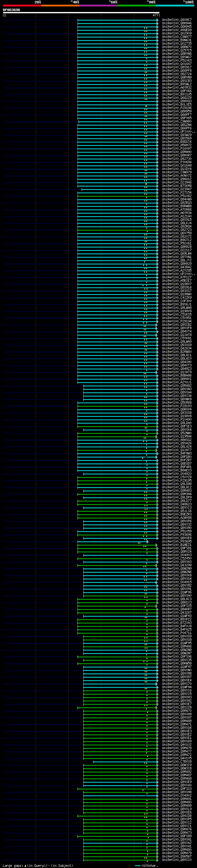Screen dimensions: 197x868
Task: Select hit label UniRef100_Q6RUV4
Action: pos(177,410)
